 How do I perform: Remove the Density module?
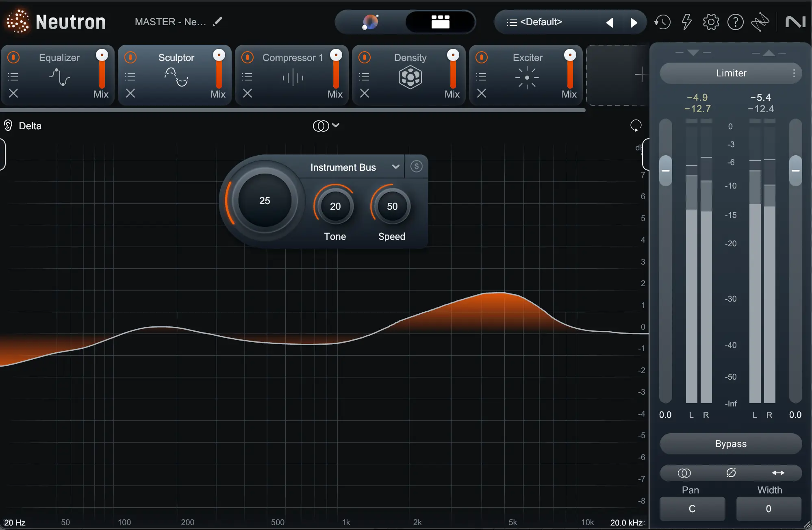point(365,93)
